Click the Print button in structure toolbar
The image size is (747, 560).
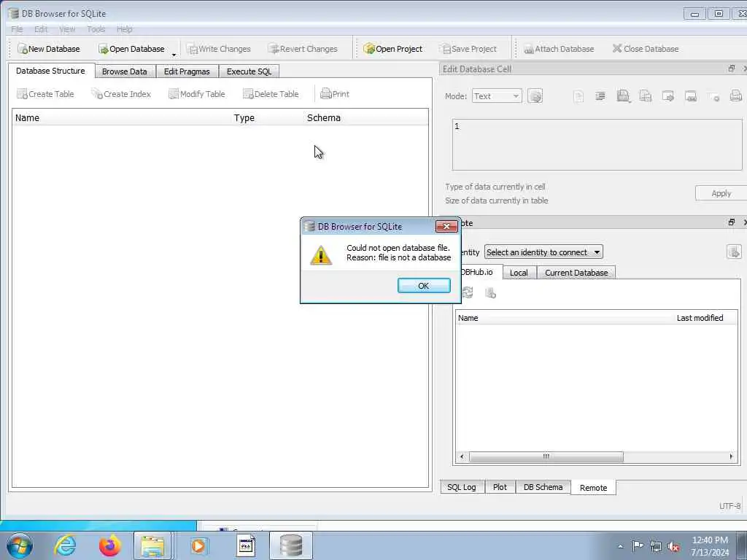(x=335, y=94)
